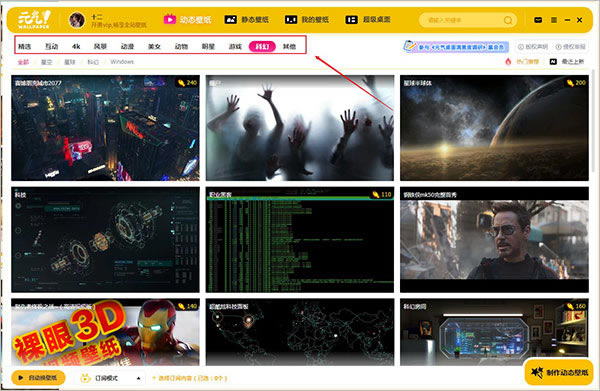Open the hamburger menu icon in title bar
The height and width of the screenshot is (391, 600).
click(554, 20)
